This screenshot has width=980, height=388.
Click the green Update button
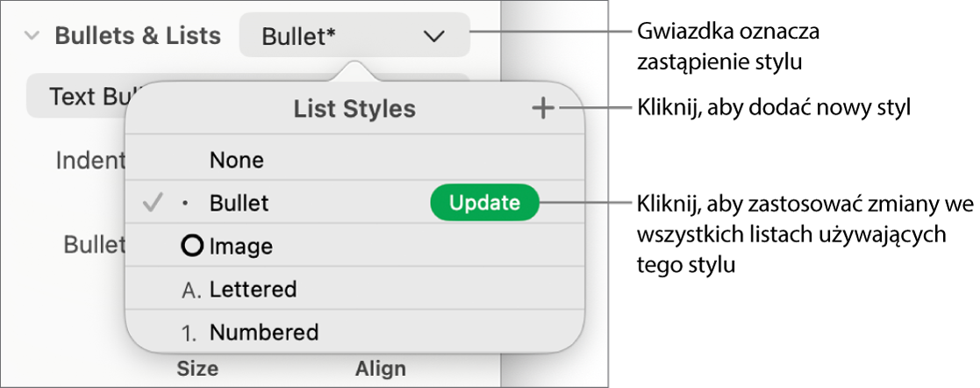484,203
